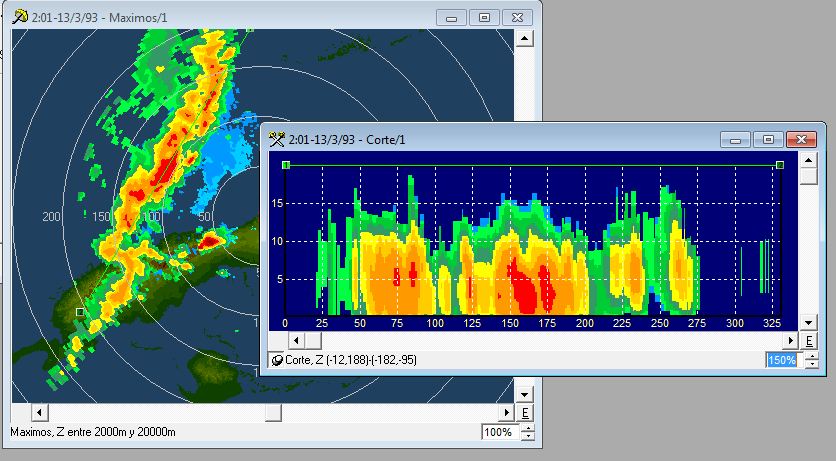The height and width of the screenshot is (461, 836).
Task: Close the Maximos window
Action: tap(517, 18)
